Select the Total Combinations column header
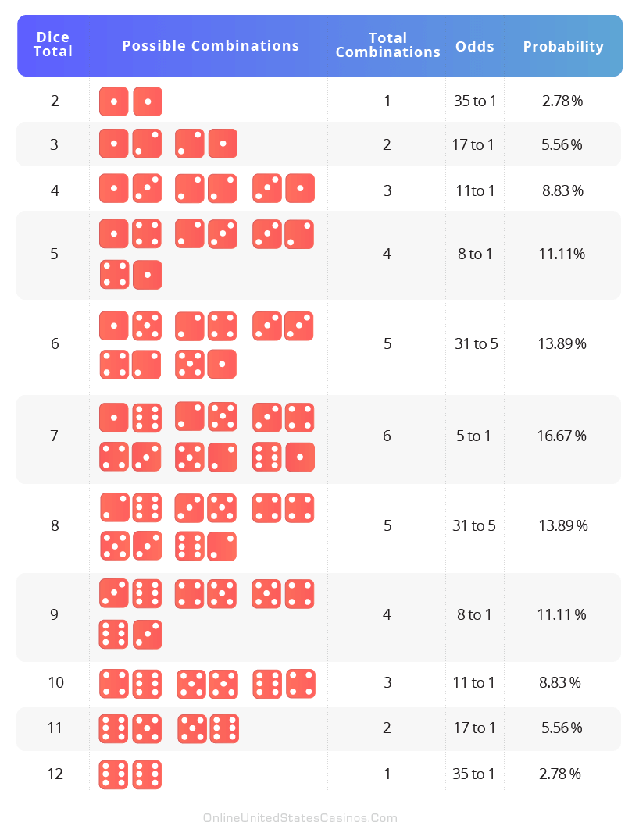Viewport: 639px width, 840px height. [x=388, y=45]
